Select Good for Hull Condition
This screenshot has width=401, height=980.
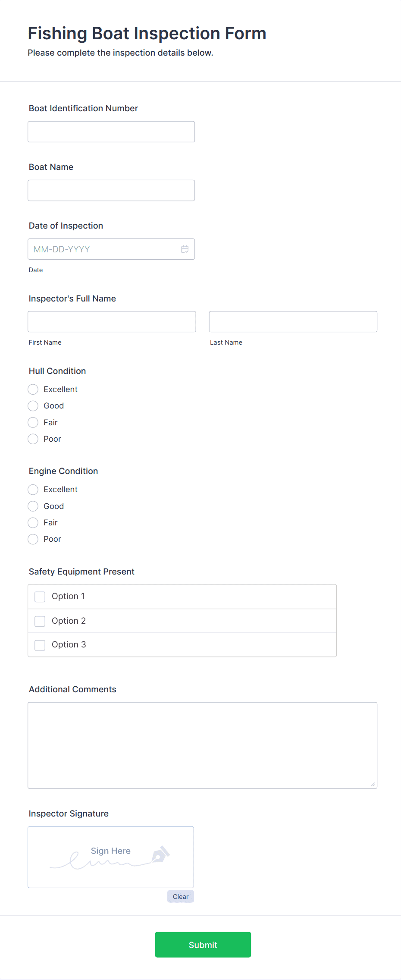point(33,405)
